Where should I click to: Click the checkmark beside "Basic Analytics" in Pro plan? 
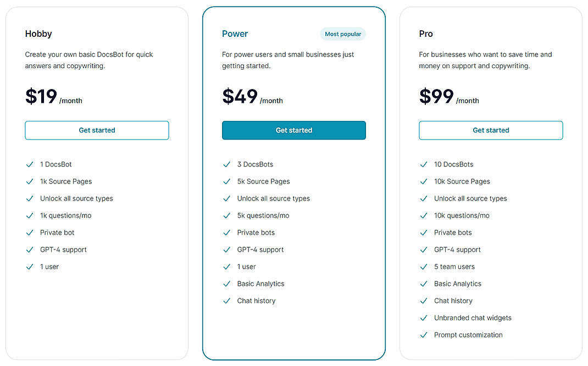pyautogui.click(x=424, y=284)
